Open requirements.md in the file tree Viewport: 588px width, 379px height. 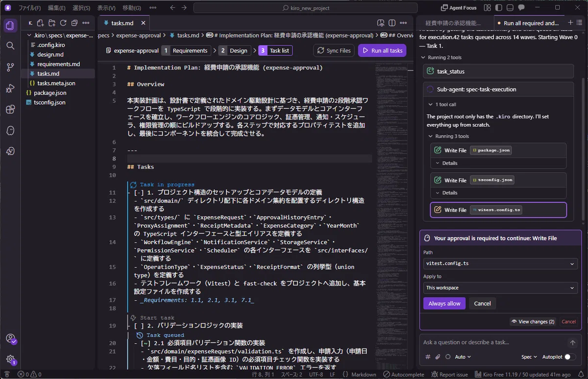58,64
